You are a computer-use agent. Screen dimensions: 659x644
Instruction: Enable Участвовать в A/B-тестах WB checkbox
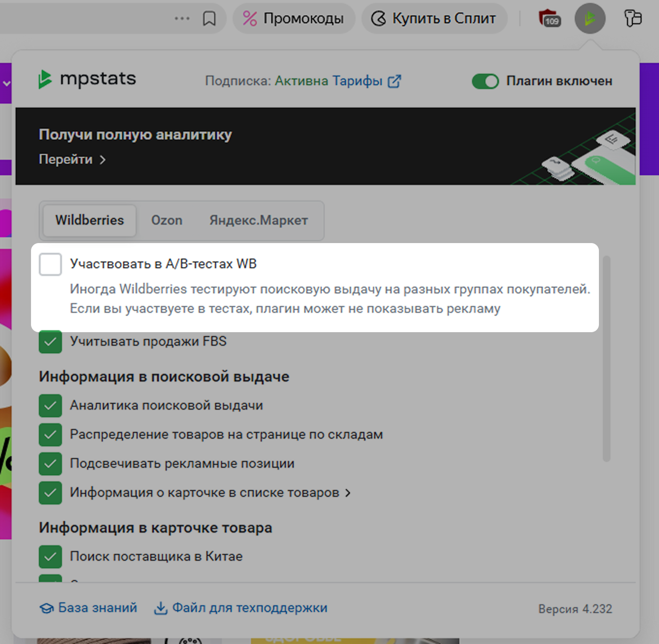click(x=50, y=264)
